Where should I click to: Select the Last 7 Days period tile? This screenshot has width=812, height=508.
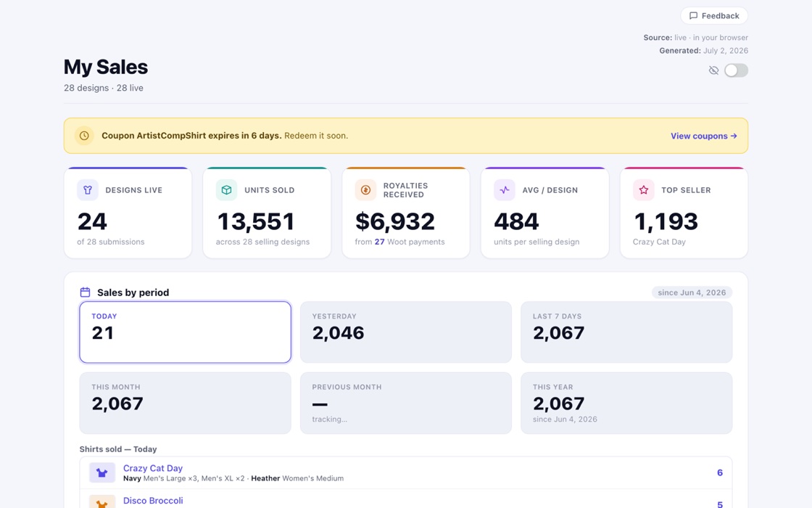(x=626, y=332)
